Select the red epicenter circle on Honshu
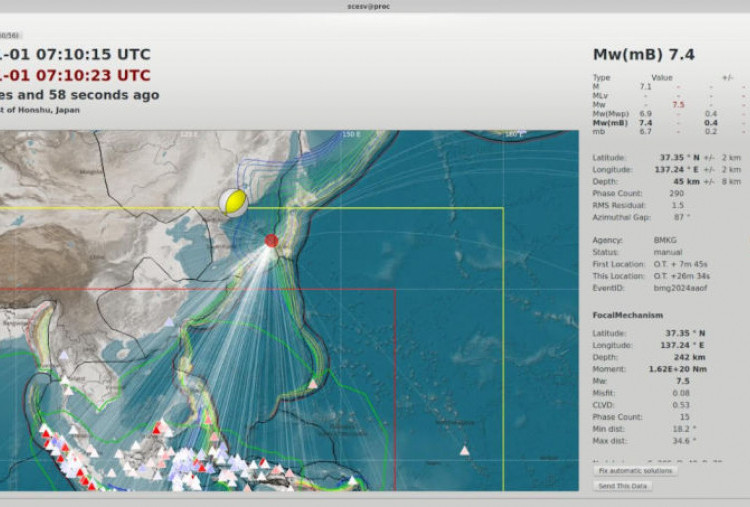The height and width of the screenshot is (507, 750). point(271,241)
